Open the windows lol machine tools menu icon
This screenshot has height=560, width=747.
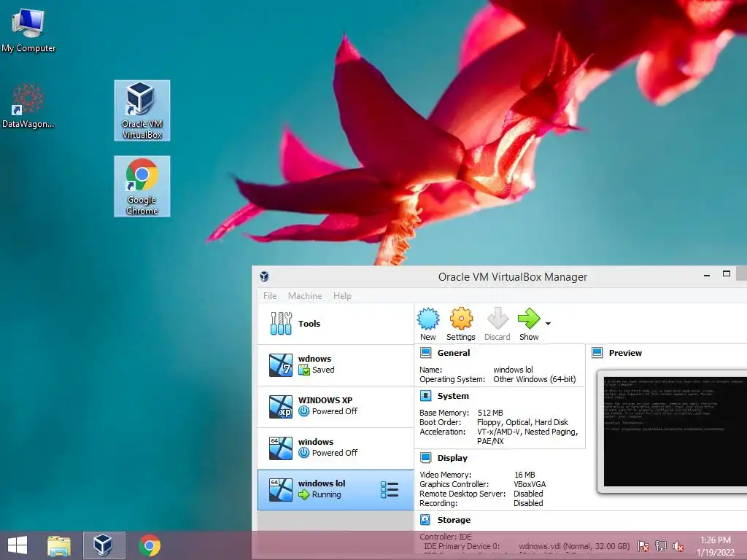390,489
